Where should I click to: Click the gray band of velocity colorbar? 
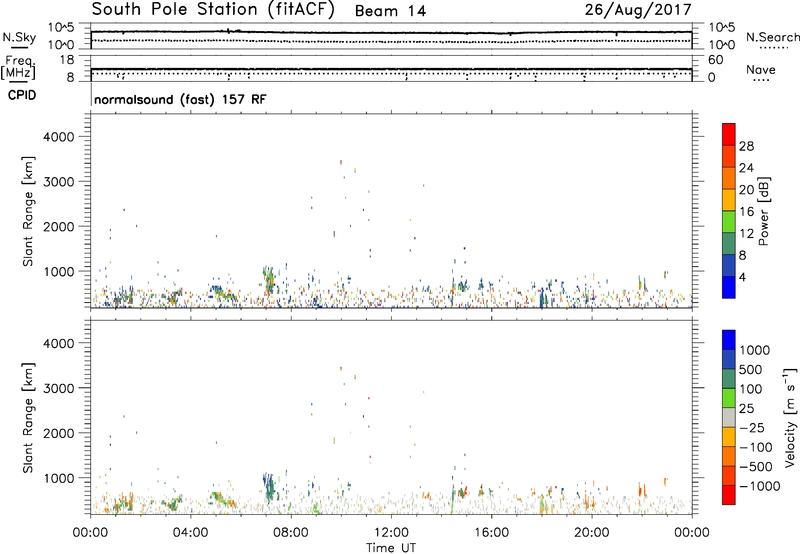tap(729, 418)
